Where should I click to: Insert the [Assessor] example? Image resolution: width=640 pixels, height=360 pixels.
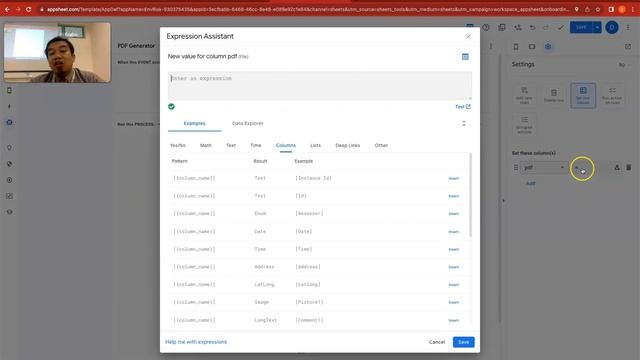pos(453,213)
